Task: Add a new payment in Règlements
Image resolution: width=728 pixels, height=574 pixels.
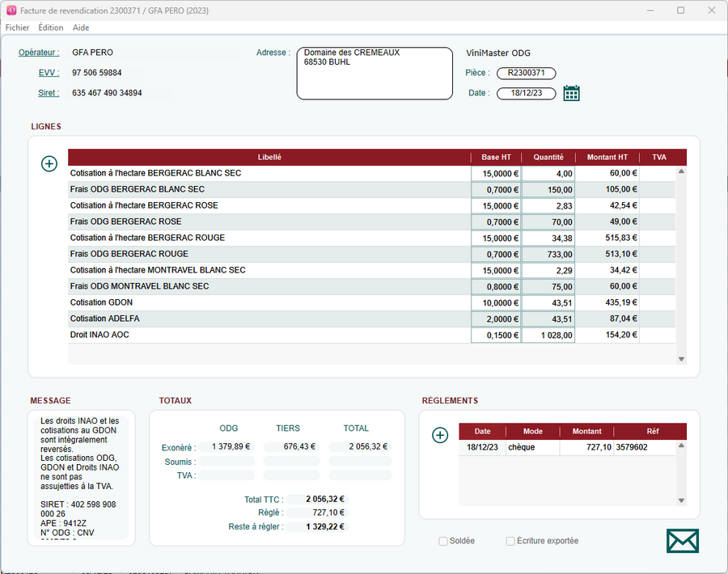Action: pyautogui.click(x=440, y=435)
